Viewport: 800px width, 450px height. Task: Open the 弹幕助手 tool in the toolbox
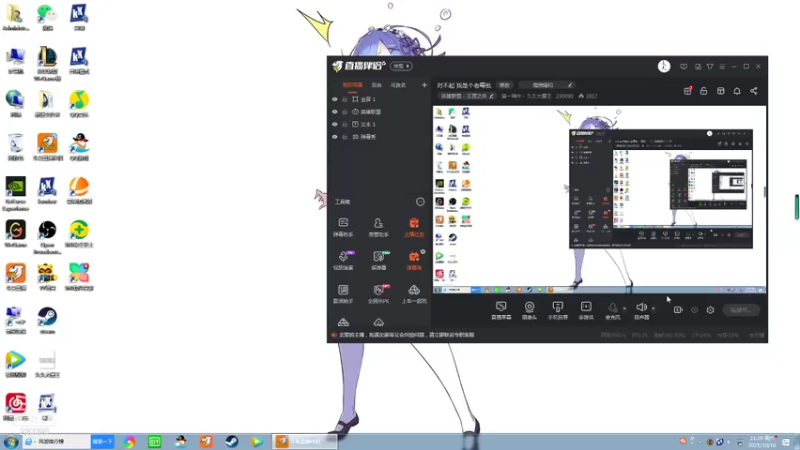(343, 227)
